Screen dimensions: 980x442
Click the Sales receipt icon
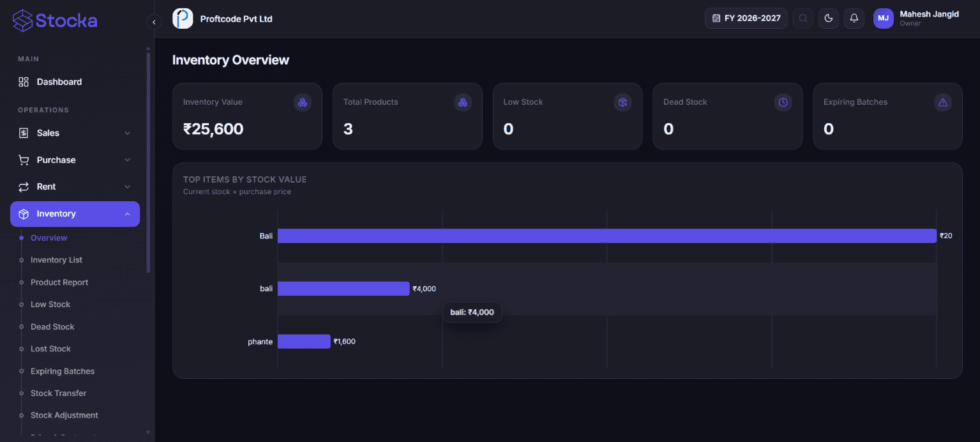pos(24,133)
